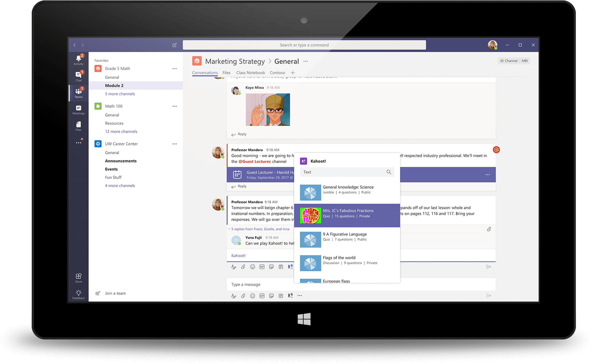
Task: Attach a file using bottom paperclip icon
Action: (x=243, y=296)
